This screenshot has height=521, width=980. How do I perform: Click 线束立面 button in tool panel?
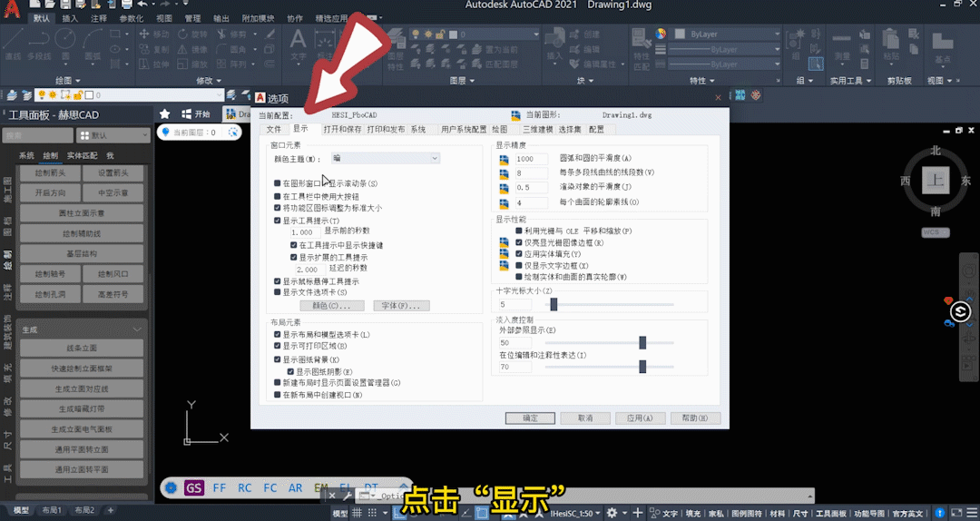(x=82, y=348)
